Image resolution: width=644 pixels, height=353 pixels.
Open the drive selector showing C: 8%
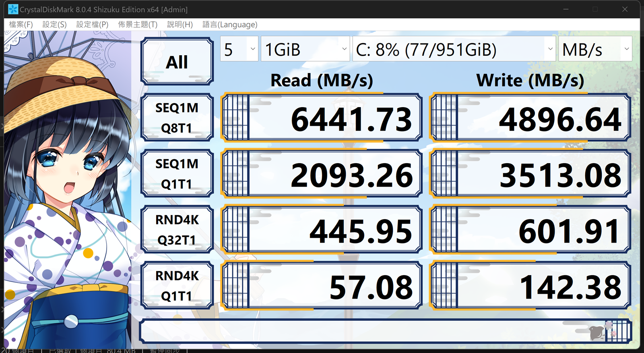(454, 49)
